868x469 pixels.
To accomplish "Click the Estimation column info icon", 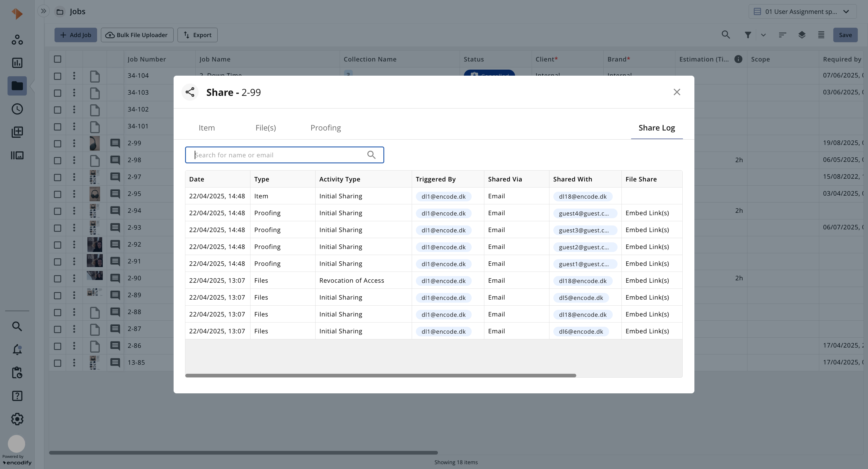I will (x=738, y=59).
